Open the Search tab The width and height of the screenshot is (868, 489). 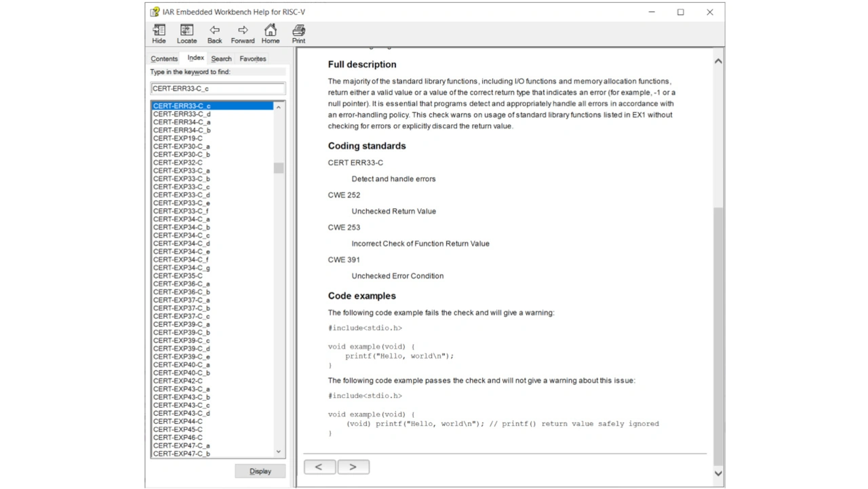tap(221, 59)
